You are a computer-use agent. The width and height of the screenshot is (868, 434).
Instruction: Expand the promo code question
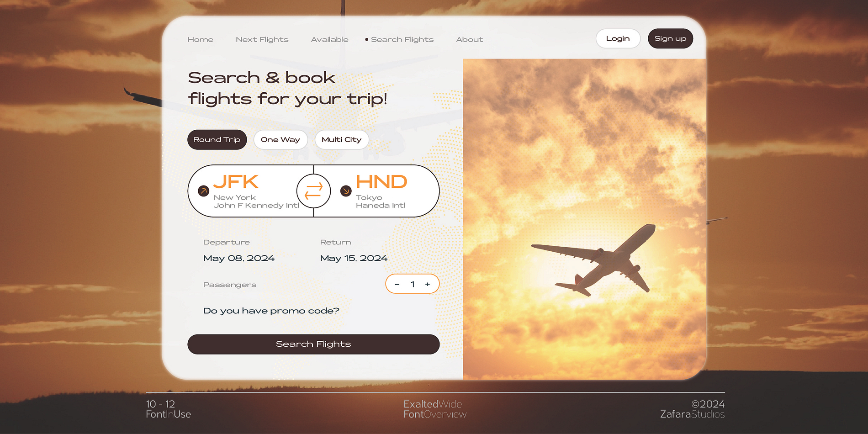coord(271,311)
